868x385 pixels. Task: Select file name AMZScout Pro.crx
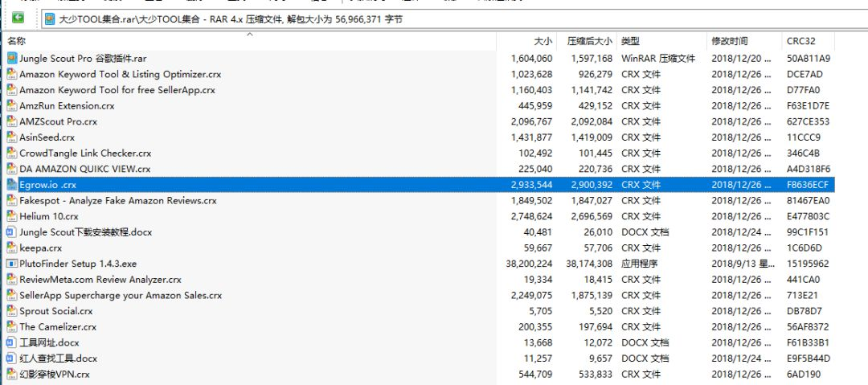[58, 121]
